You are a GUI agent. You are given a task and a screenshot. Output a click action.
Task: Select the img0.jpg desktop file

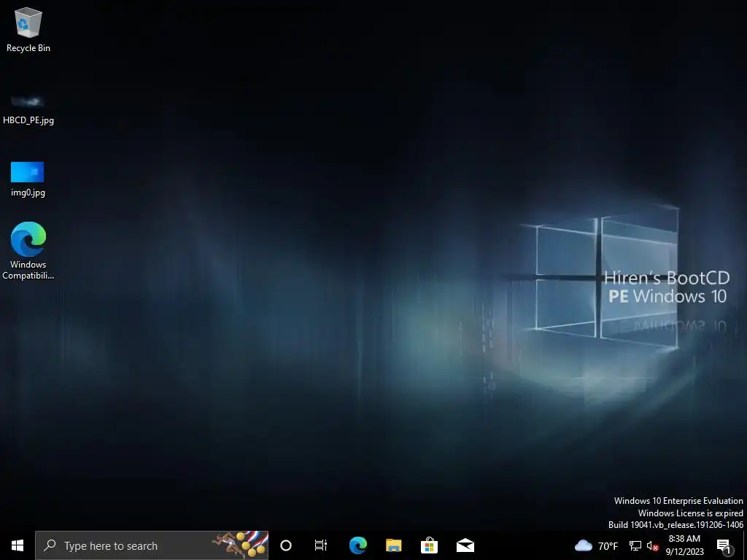coord(28,179)
